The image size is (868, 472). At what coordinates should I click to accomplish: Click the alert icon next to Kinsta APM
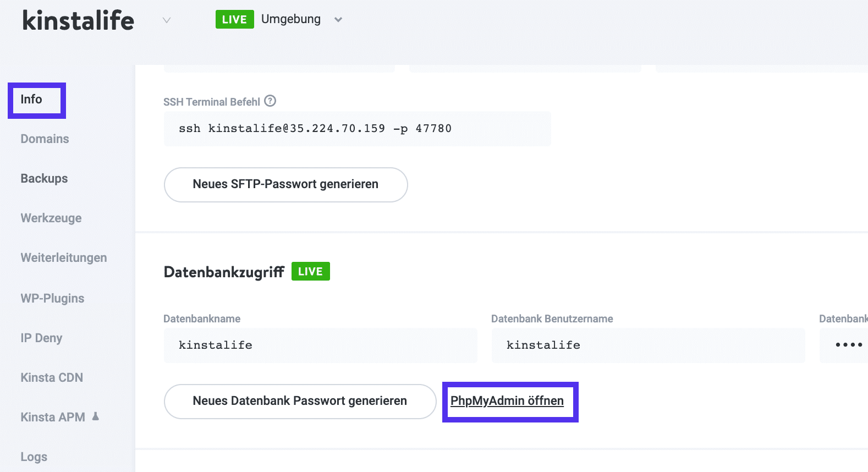[x=95, y=417]
